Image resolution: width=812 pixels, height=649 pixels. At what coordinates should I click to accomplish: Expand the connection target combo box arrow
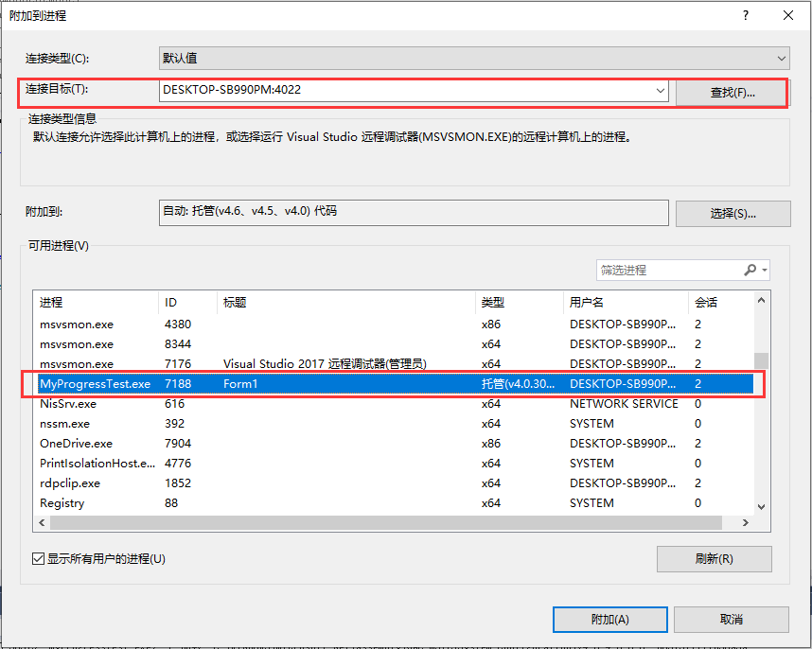(x=661, y=90)
